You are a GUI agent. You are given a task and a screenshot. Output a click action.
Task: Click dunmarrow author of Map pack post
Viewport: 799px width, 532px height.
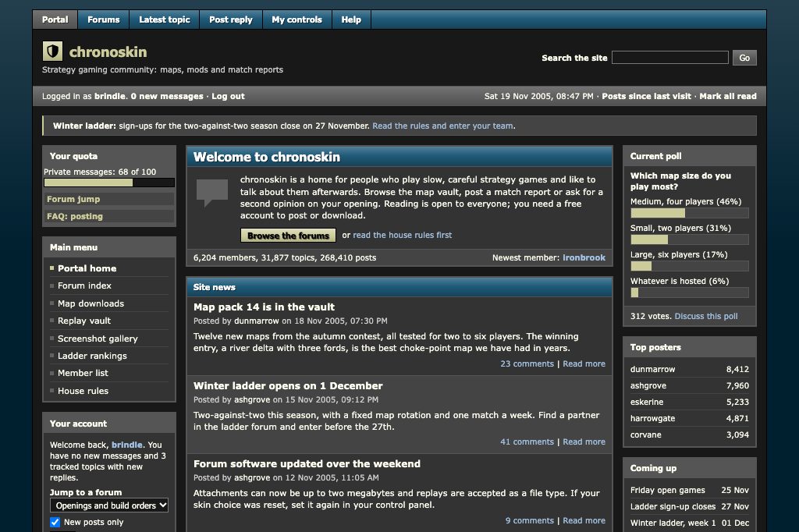click(x=256, y=321)
